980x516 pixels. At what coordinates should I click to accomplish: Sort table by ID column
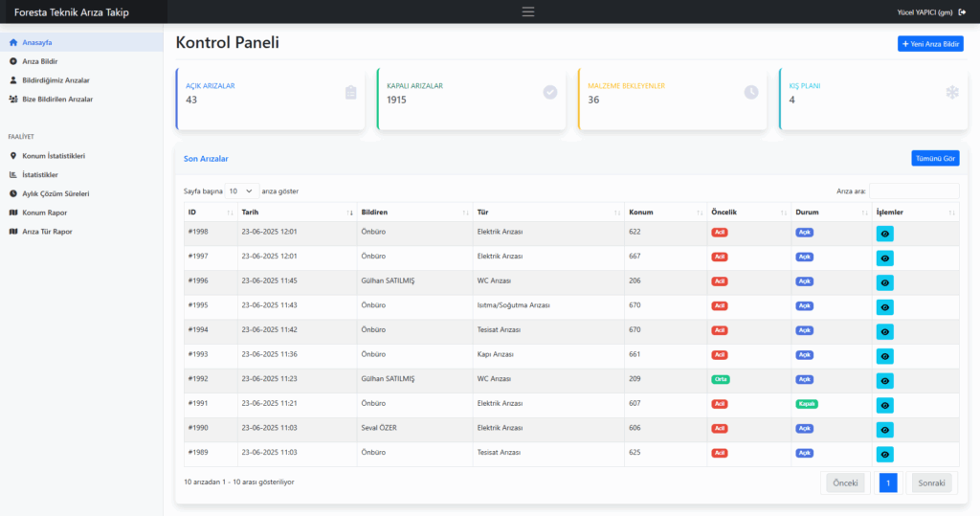211,213
